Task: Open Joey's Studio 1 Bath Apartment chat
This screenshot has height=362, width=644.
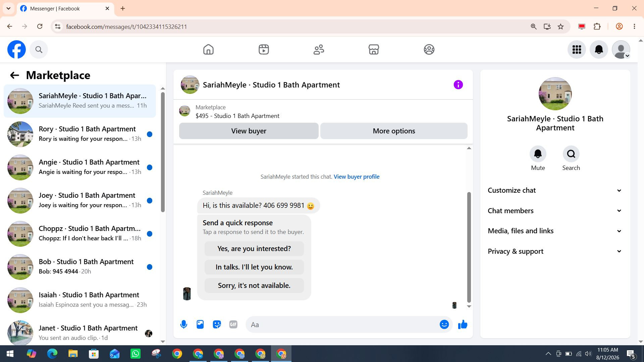Action: [x=80, y=200]
